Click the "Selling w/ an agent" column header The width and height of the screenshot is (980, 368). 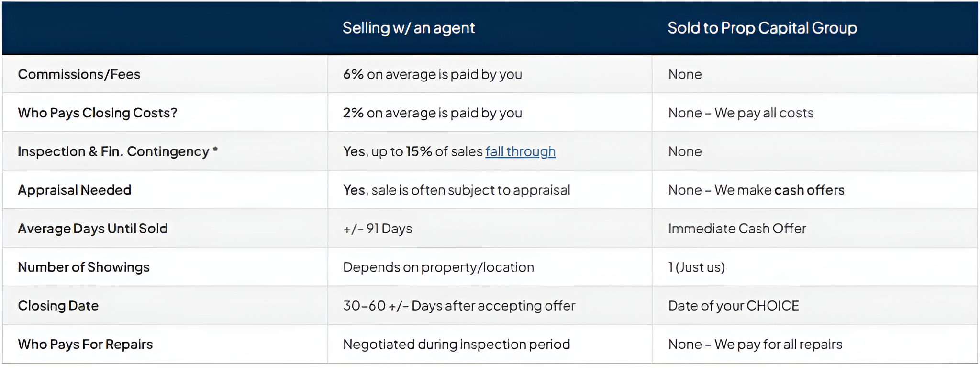click(x=408, y=28)
